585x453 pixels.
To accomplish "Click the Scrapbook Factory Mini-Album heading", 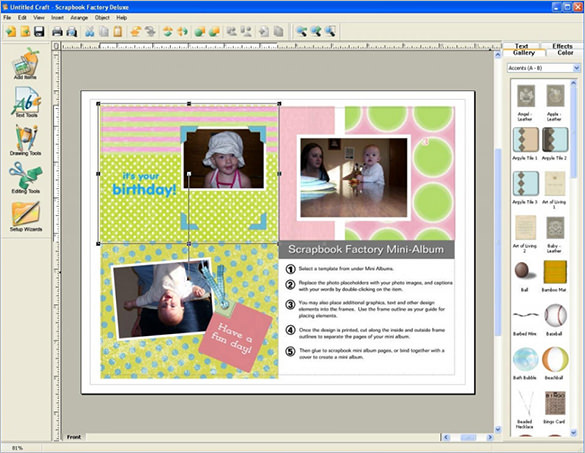I will point(366,249).
